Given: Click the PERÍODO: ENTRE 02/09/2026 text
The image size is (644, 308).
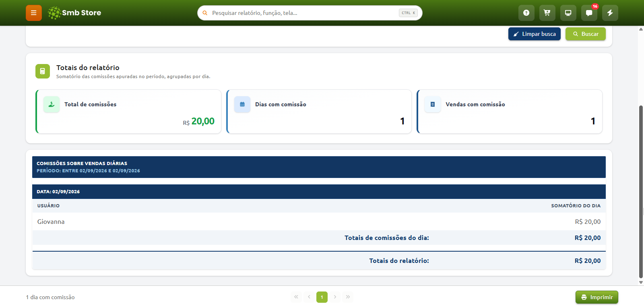Looking at the screenshot, I should pos(88,171).
